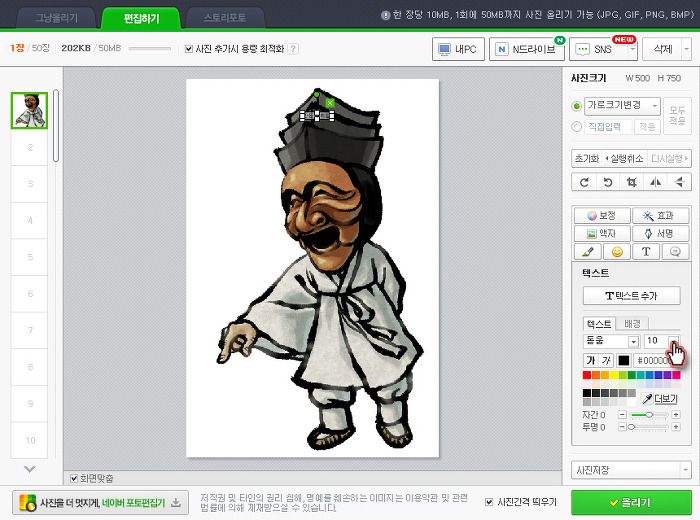The width and height of the screenshot is (700, 520).
Task: Click 모두 적용 apply all button
Action: click(677, 115)
